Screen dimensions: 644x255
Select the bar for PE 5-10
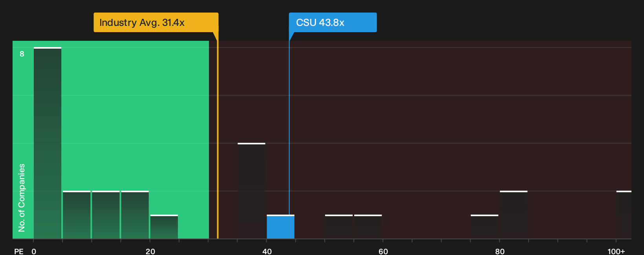(x=77, y=215)
